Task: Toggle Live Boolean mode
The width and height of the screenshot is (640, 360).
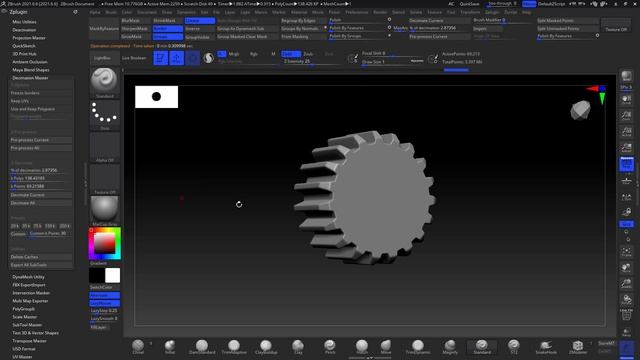Action: 134,58
